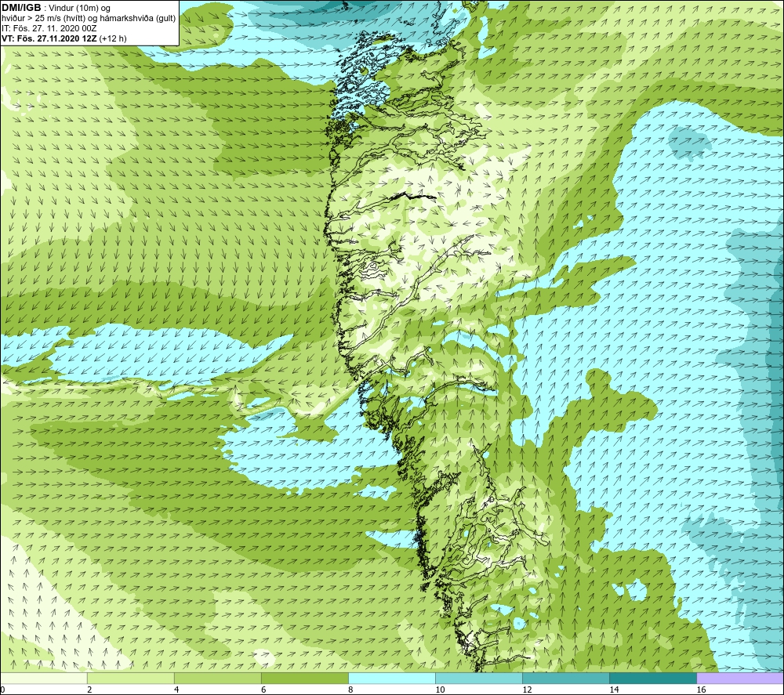Screen dimensions: 784x695
Task: Click the scale label '12'
Action: (x=527, y=690)
